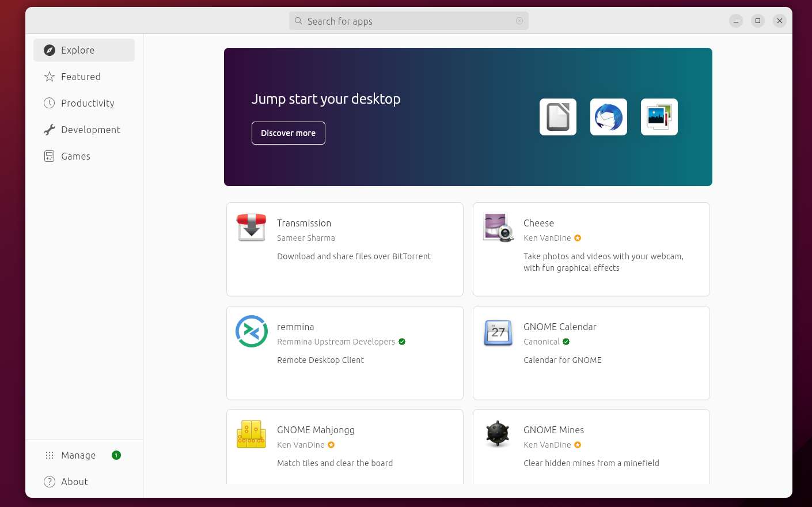Click description 'Calendar for GNOME'
Viewport: 812px width, 507px height.
coord(563,360)
